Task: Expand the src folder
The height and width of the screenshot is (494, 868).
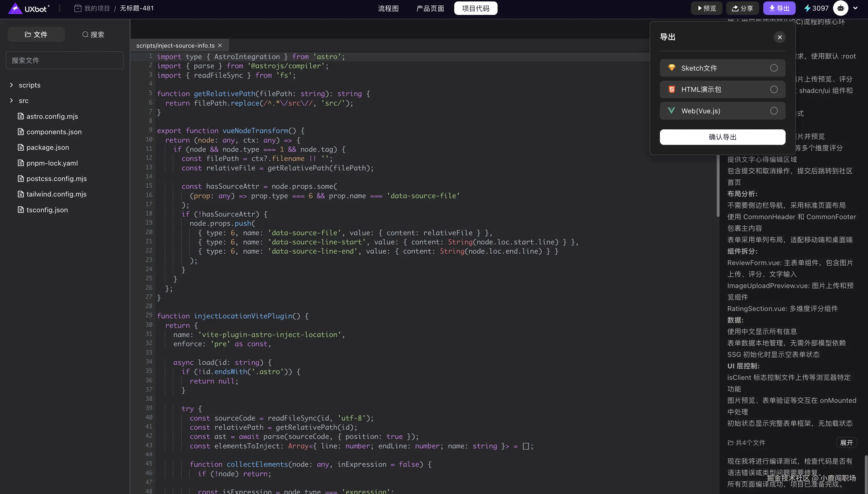Action: [11, 100]
